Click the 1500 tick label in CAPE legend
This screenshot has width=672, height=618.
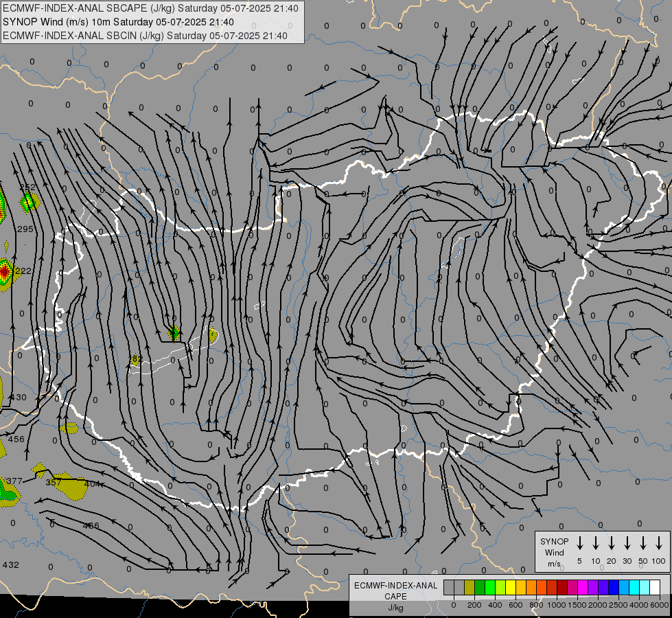[577, 605]
